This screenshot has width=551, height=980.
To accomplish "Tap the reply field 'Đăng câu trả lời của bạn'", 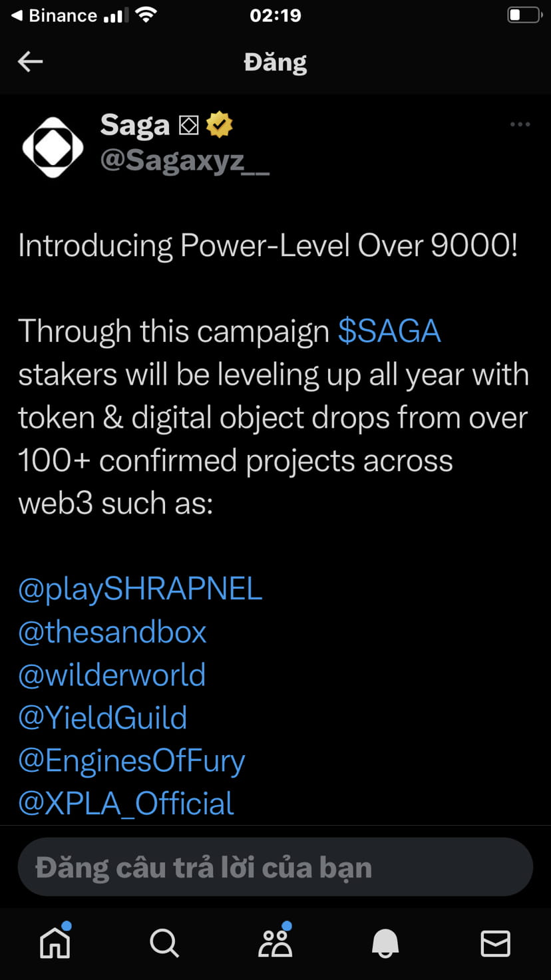I will pos(275,866).
